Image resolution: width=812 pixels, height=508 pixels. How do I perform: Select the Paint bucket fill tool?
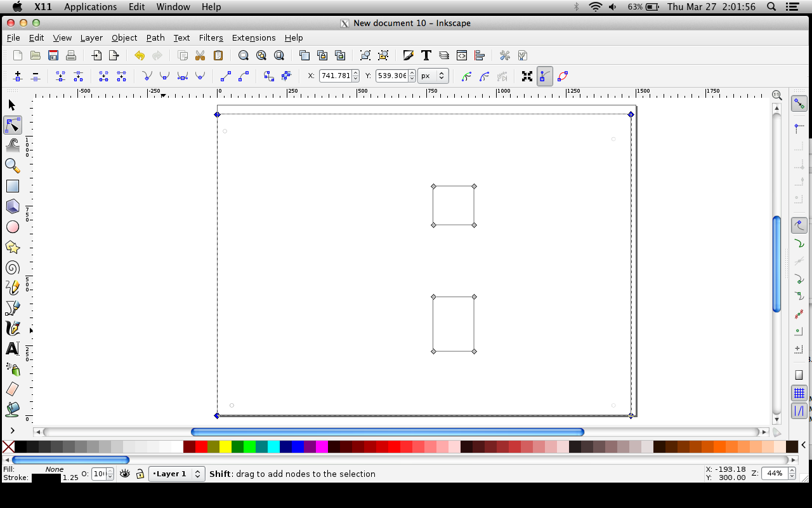click(x=12, y=410)
